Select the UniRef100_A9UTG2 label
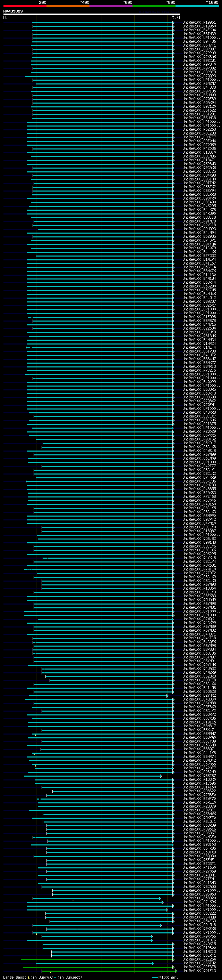 pos(199,439)
